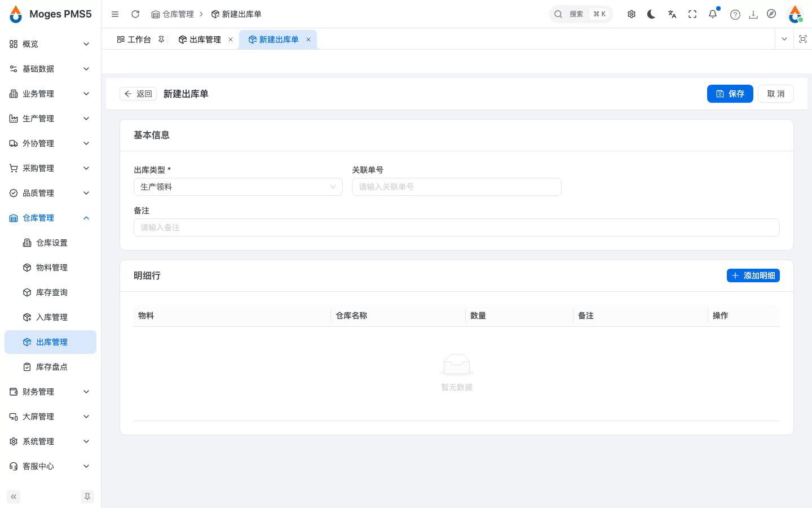
Task: Expand the 概览 menu
Action: coord(50,44)
